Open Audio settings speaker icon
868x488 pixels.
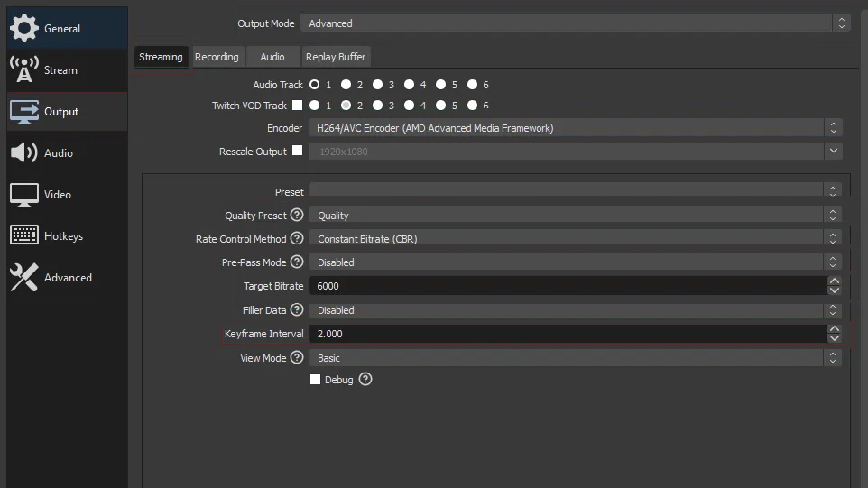pos(23,152)
